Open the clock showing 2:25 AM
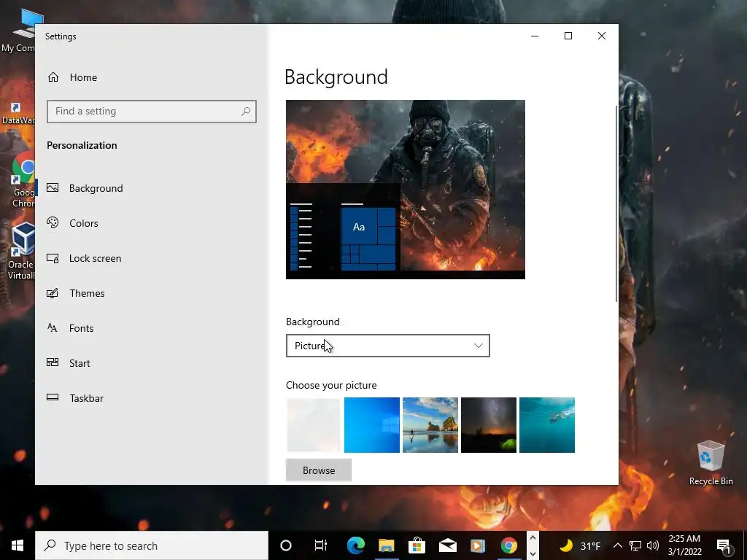This screenshot has height=560, width=747. [684, 545]
